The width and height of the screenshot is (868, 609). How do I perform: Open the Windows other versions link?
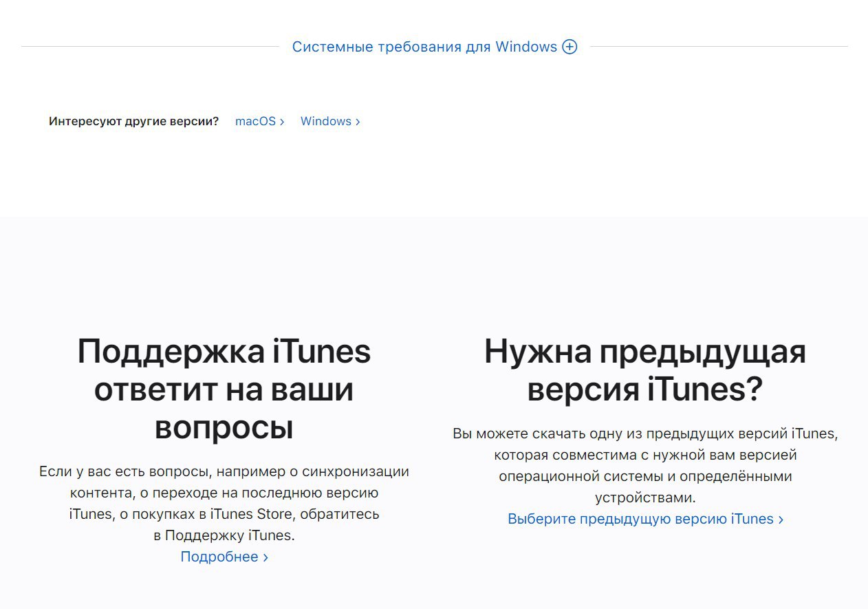pos(330,121)
